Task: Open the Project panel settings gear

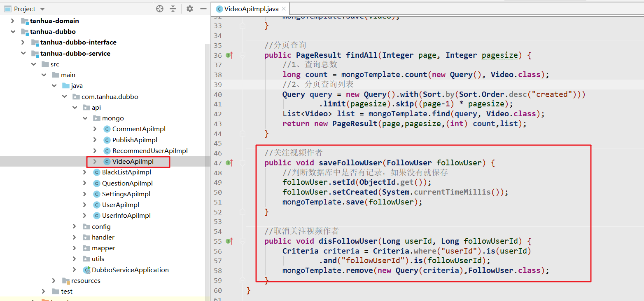Action: (x=189, y=9)
